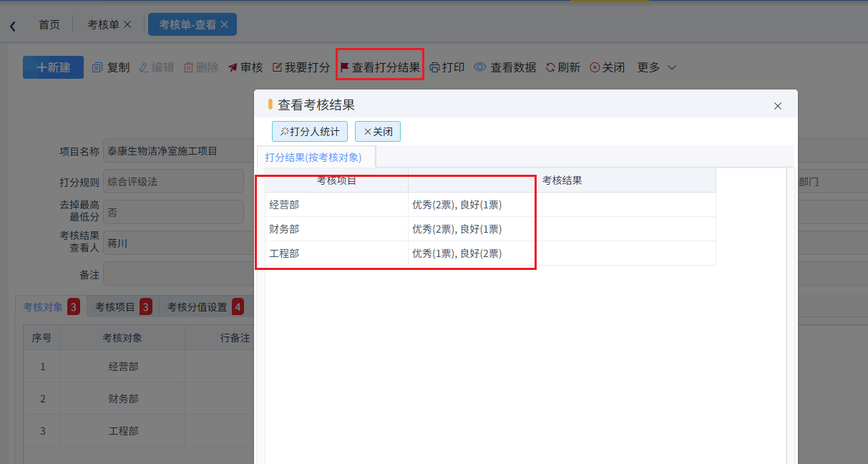The image size is (868, 464).
Task: Click the 项目名称 field showing 泰康生物洁净室施工项目
Action: click(x=178, y=151)
